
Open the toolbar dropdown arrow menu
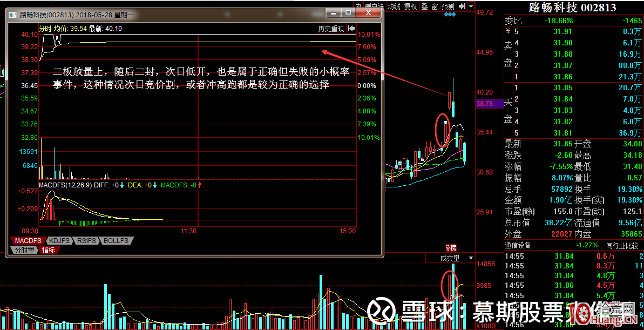tap(471, 6)
